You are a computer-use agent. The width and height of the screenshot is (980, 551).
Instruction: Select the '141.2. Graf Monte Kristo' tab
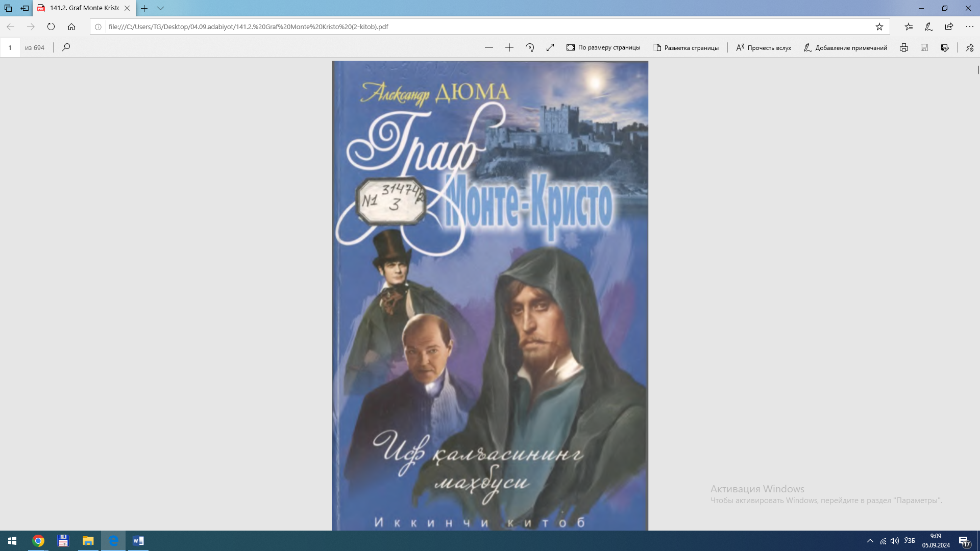tap(84, 8)
